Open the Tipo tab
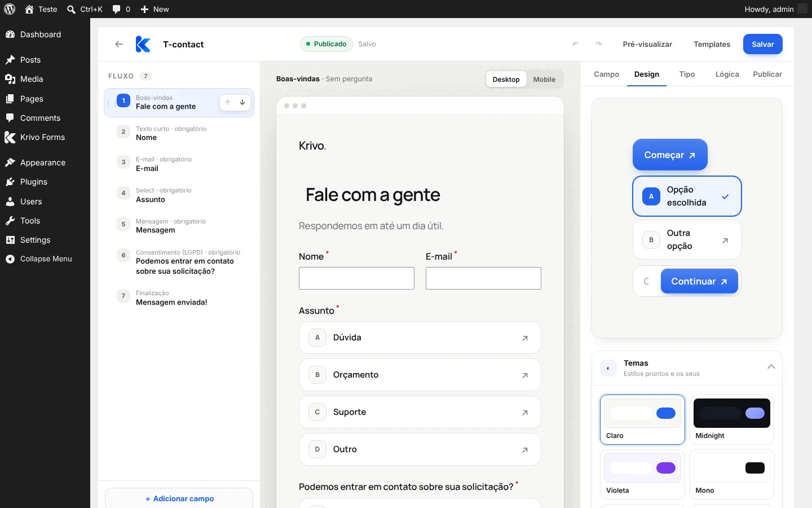Image resolution: width=812 pixels, height=508 pixels. pyautogui.click(x=687, y=75)
